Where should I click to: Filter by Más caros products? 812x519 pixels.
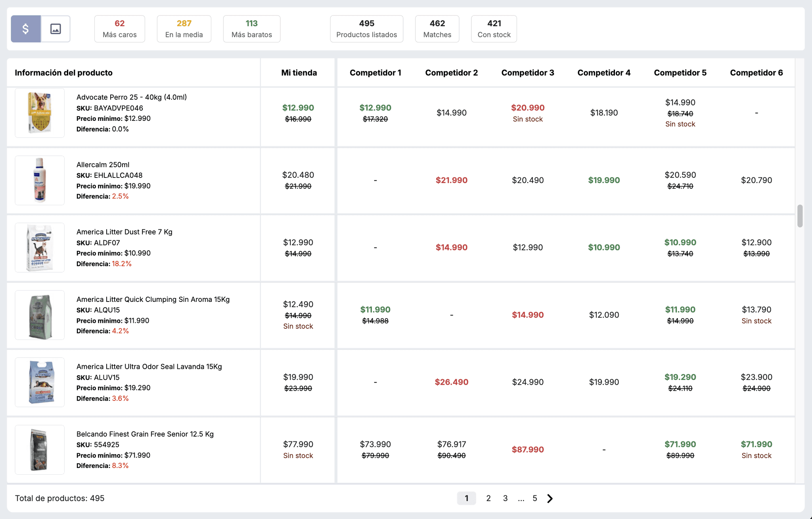coord(119,29)
